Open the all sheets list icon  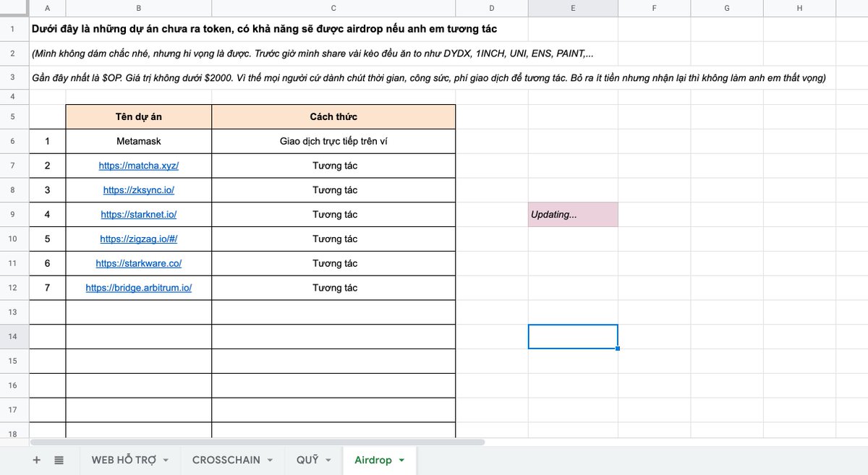(x=59, y=460)
